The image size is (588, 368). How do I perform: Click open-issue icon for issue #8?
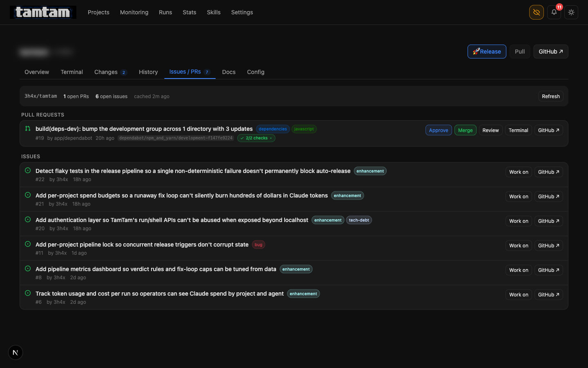pyautogui.click(x=28, y=269)
